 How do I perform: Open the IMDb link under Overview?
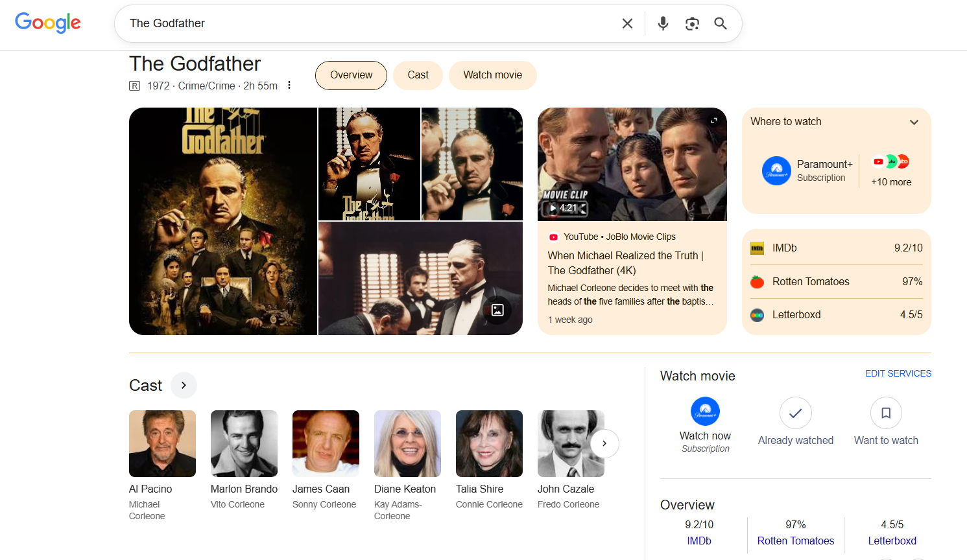pyautogui.click(x=699, y=541)
